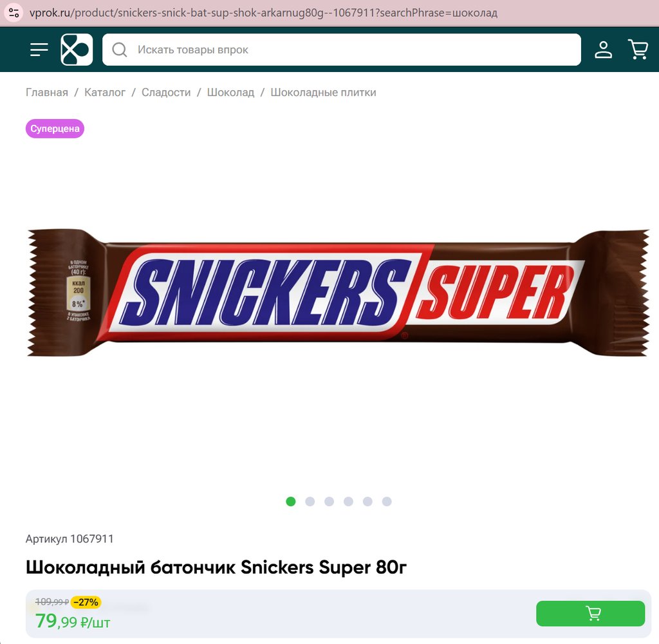Screen dimensions: 659x644
Task: Click the Vprok clover logo
Action: (77, 50)
